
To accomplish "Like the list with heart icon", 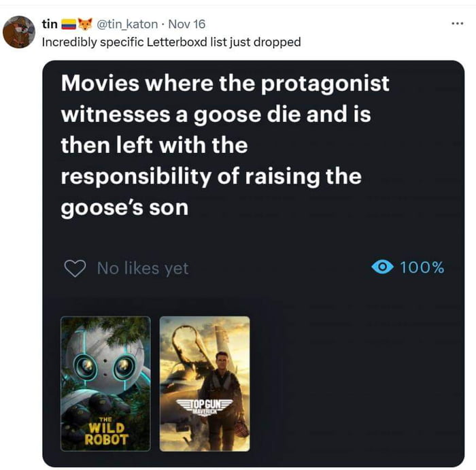I will click(75, 269).
